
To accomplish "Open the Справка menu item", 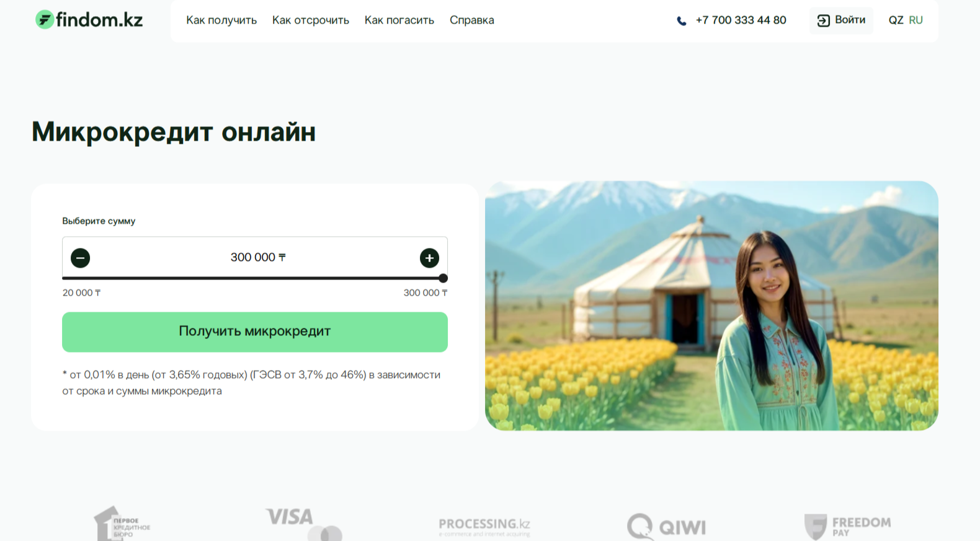I will point(472,20).
